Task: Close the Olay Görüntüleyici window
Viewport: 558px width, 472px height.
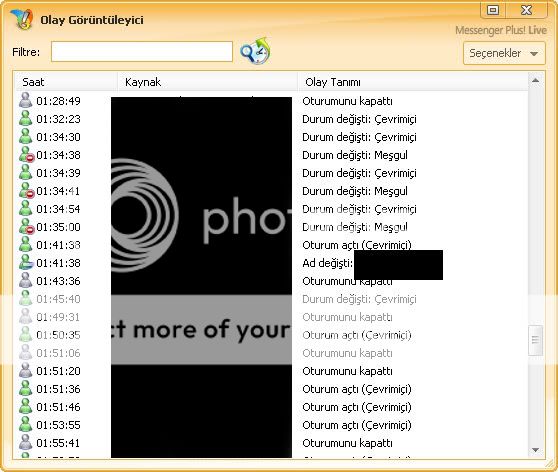Action: (526, 10)
